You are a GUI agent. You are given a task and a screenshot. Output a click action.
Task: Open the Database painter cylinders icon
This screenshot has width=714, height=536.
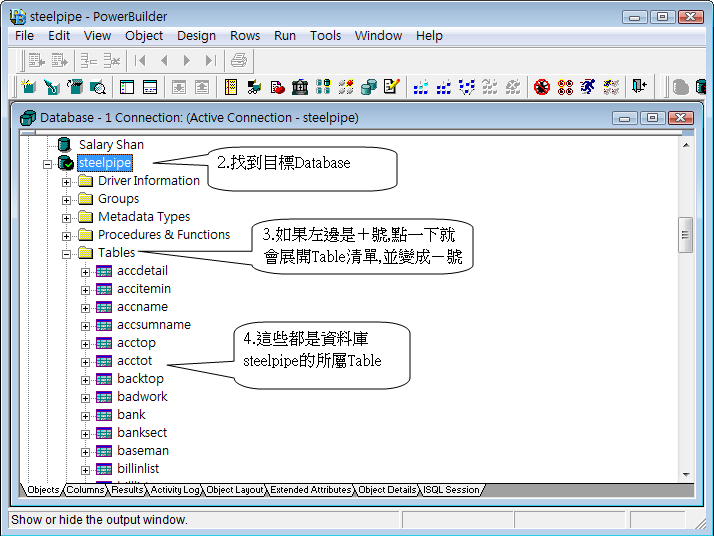click(x=369, y=87)
